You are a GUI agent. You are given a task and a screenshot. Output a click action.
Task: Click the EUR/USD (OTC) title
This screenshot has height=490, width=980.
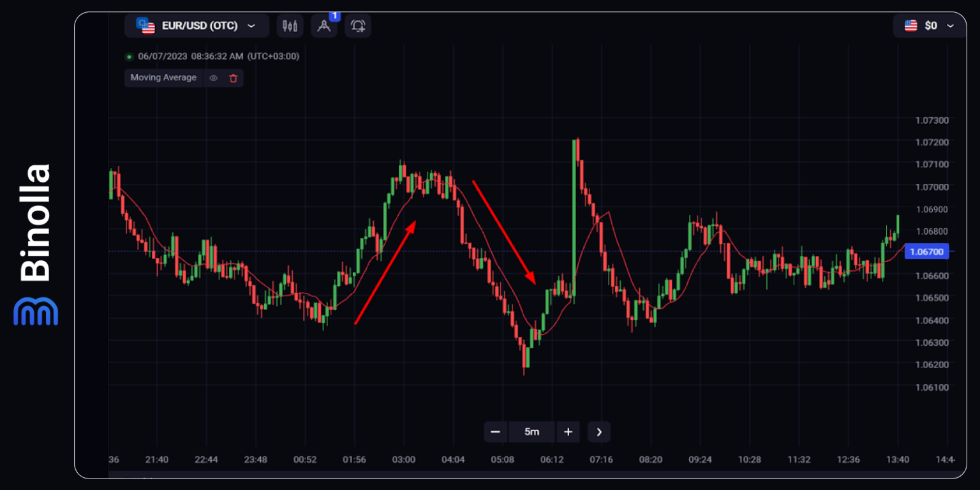pyautogui.click(x=200, y=26)
